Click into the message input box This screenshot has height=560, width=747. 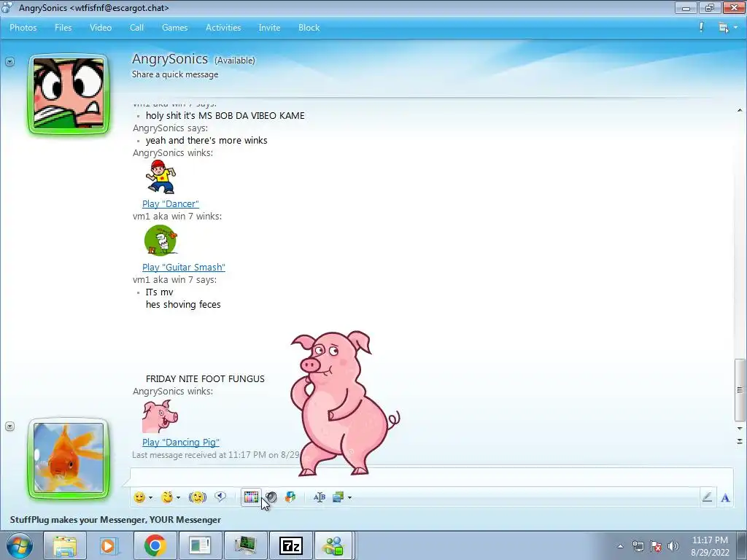click(431, 476)
